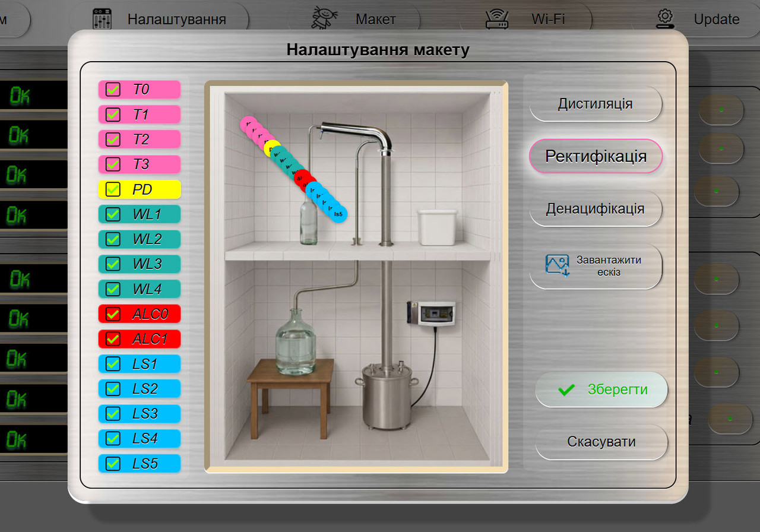This screenshot has width=760, height=532.
Task: Disable the WL4 checkbox
Action: pos(113,289)
